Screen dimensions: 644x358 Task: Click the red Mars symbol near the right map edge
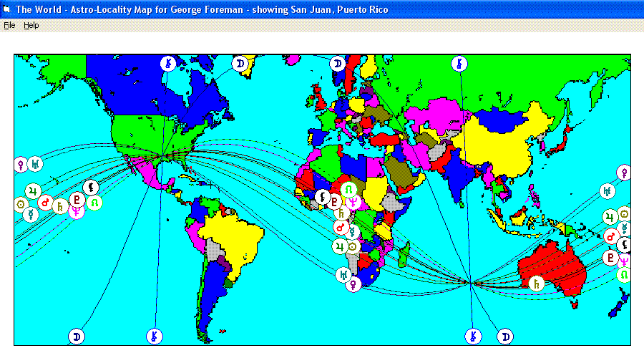(x=611, y=237)
